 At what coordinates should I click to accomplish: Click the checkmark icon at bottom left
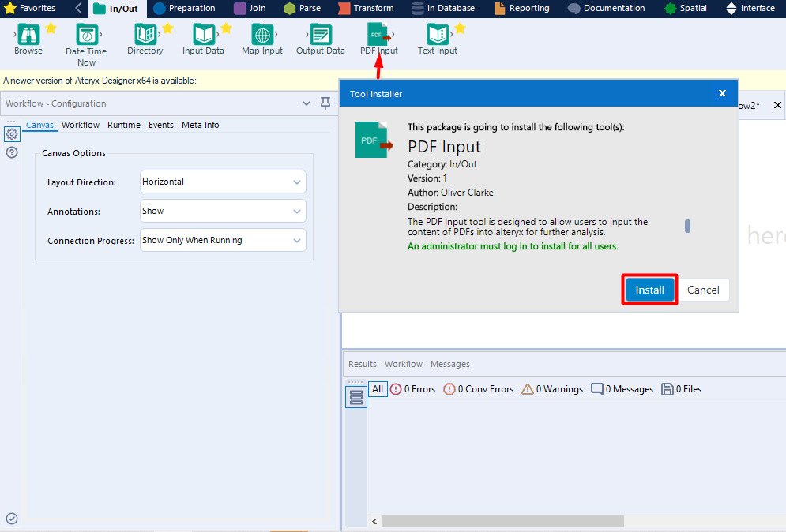tap(12, 519)
